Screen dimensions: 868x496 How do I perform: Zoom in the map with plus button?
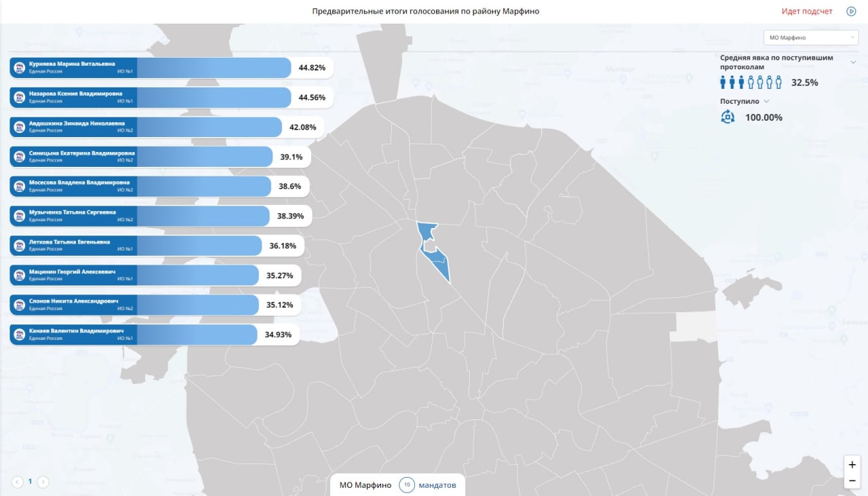tap(852, 465)
